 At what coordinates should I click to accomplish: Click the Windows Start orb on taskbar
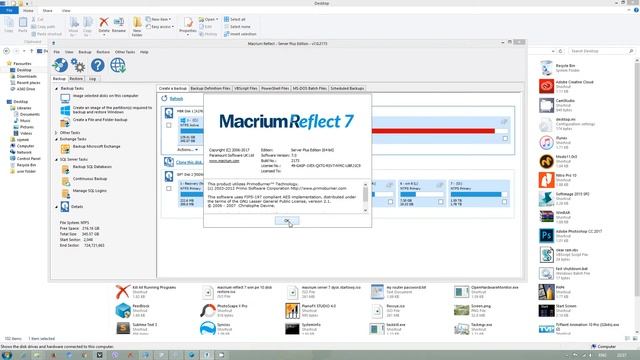(x=7, y=355)
